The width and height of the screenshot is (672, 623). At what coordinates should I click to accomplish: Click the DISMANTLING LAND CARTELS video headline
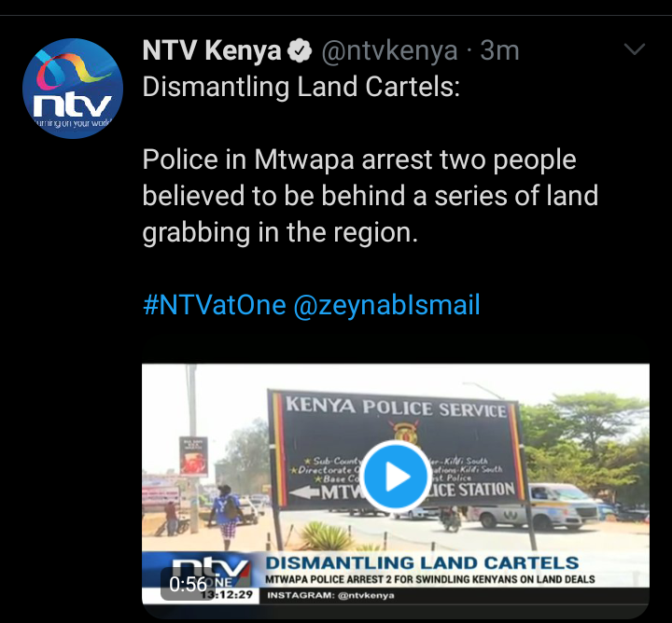[x=422, y=562]
